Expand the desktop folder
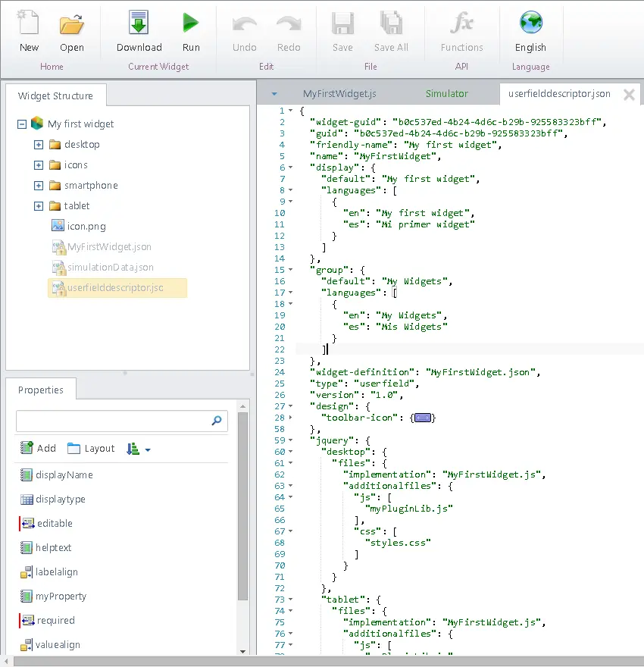The image size is (644, 667). pos(38,145)
